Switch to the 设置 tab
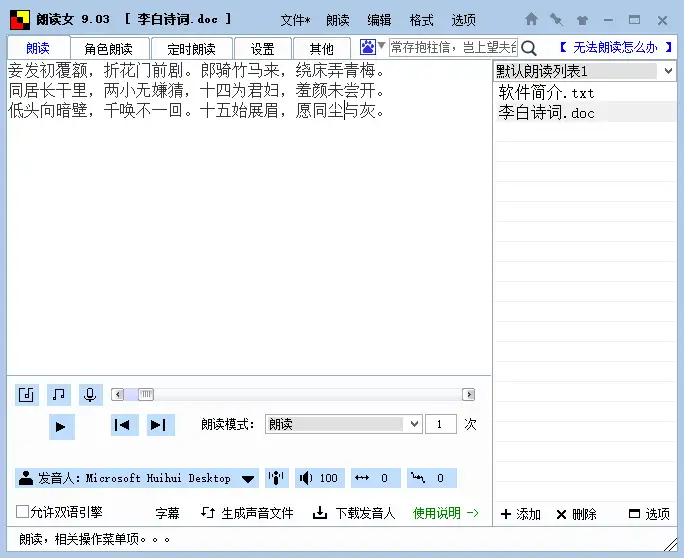Screen dimensions: 684x558 (262, 48)
